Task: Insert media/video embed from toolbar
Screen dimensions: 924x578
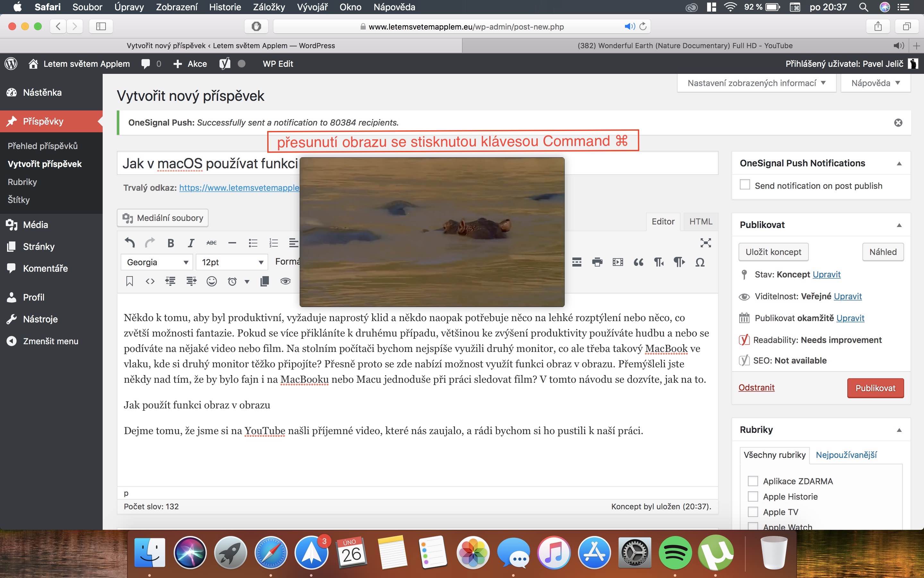Action: click(617, 262)
